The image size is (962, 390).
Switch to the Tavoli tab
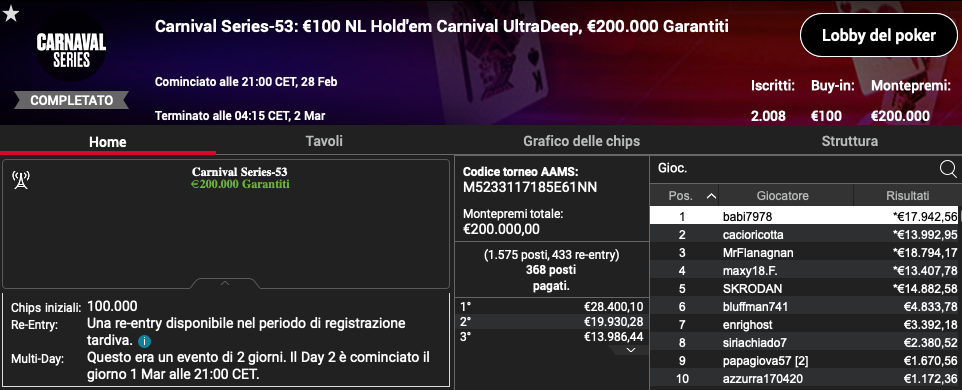click(324, 141)
